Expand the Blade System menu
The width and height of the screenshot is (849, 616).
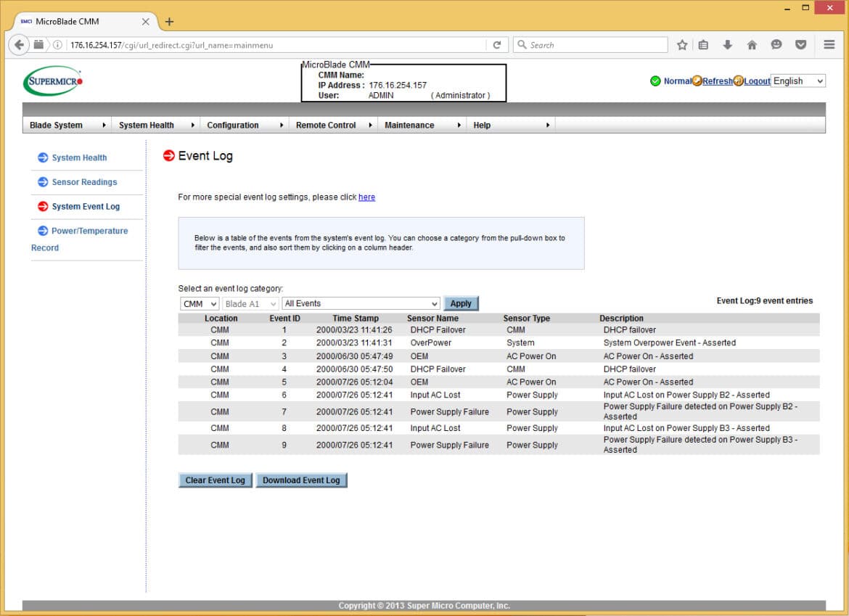click(x=67, y=125)
